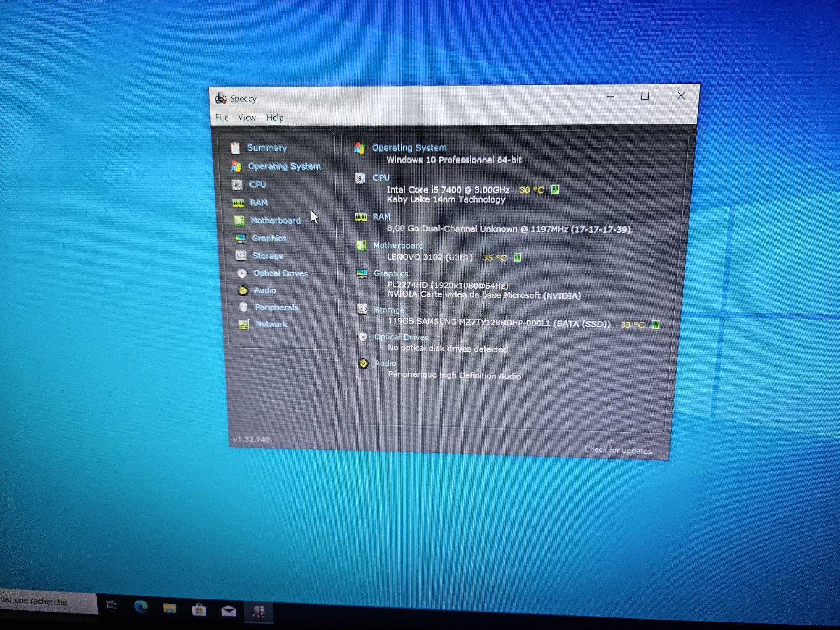This screenshot has width=840, height=630.
Task: Click the 35 °C motherboard temperature value
Action: point(495,257)
